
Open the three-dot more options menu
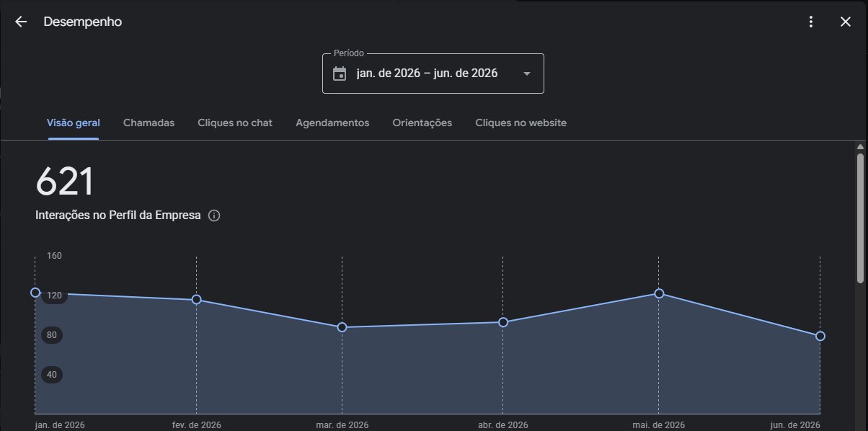pos(811,22)
